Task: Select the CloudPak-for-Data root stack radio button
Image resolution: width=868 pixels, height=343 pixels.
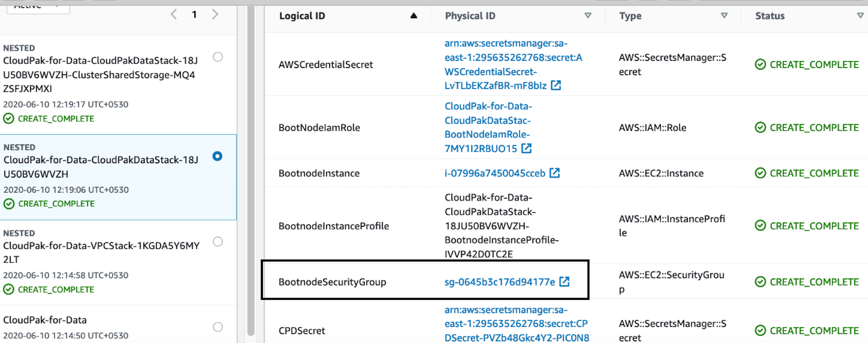Action: pyautogui.click(x=218, y=327)
